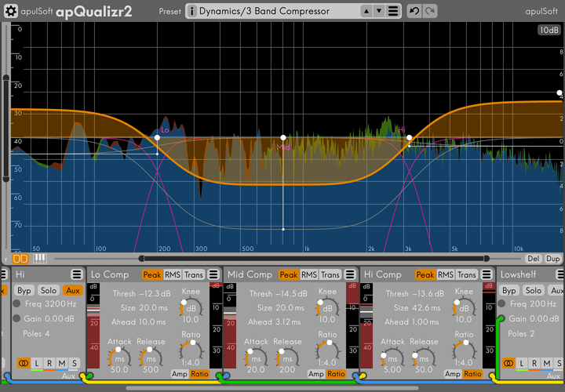Select RMS mode in Lo Comp

(x=173, y=274)
